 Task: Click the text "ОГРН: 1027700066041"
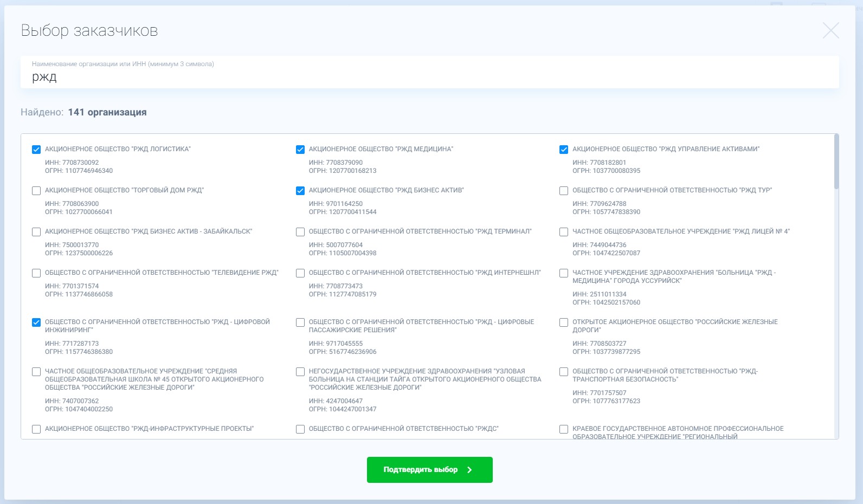[79, 212]
